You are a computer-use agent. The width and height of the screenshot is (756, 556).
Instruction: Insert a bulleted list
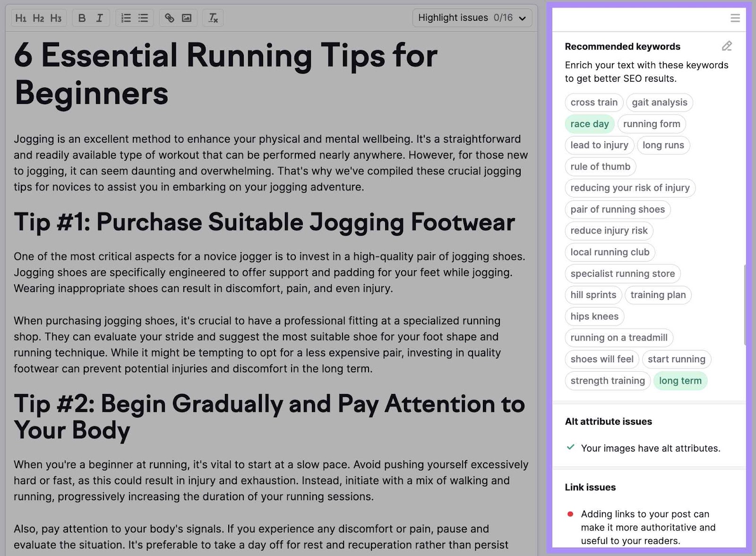point(143,17)
